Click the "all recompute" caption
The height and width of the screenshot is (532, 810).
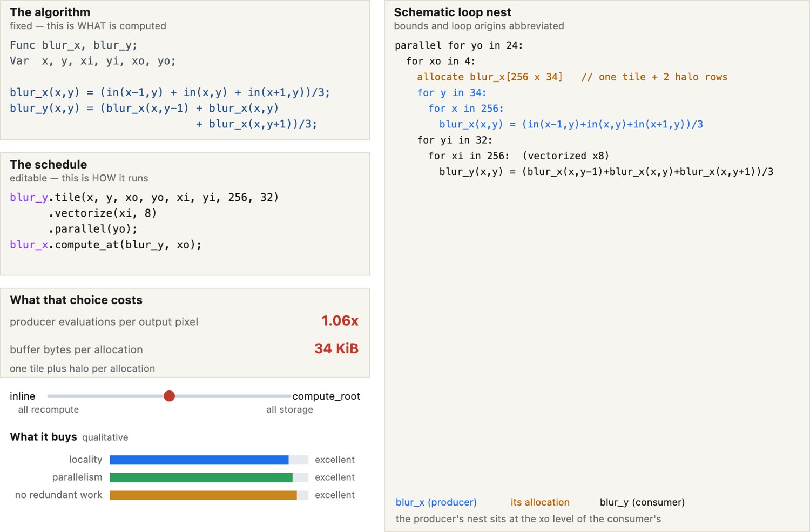[x=49, y=409]
